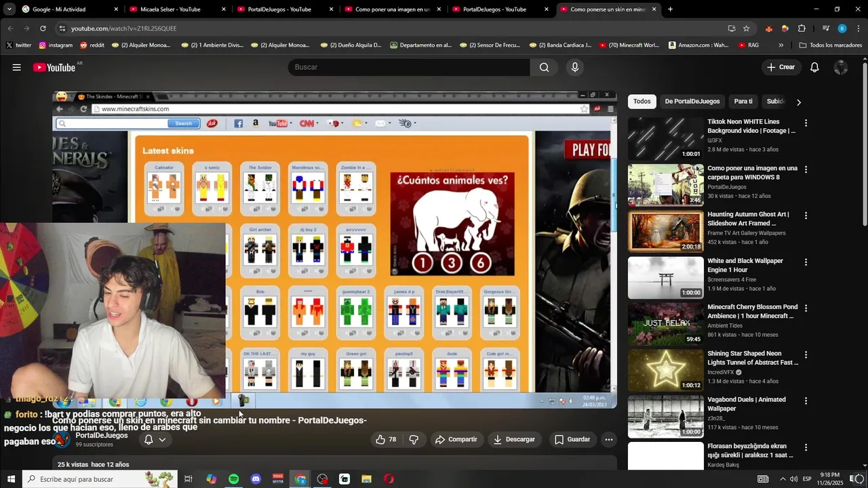Viewport: 868px width, 488px height.
Task: Dislike the video with thumbs down
Action: point(414,439)
